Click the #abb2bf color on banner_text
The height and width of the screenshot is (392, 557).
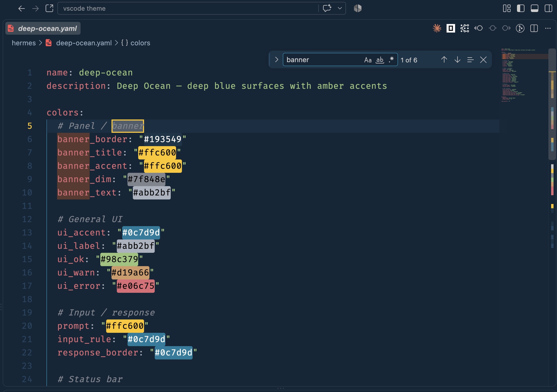click(152, 193)
